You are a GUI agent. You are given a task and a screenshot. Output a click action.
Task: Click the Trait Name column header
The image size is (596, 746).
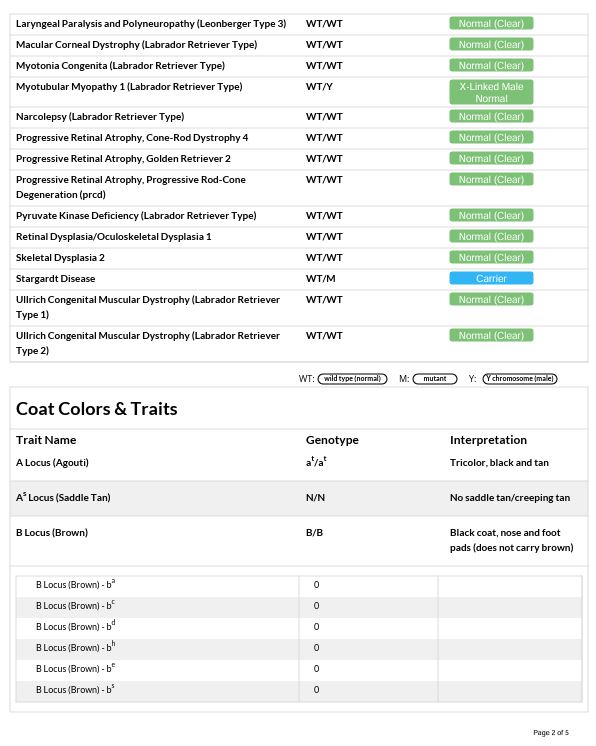46,440
